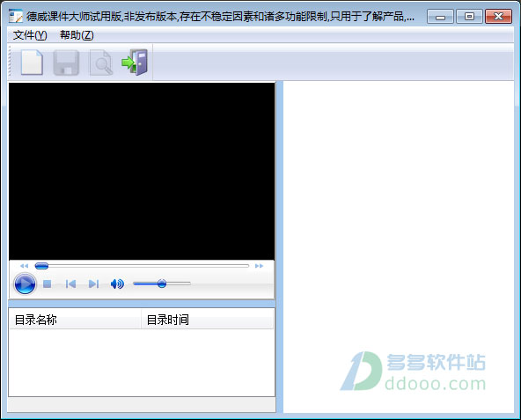521x420 pixels.
Task: Close the 德威课件大师 window
Action: [x=498, y=17]
